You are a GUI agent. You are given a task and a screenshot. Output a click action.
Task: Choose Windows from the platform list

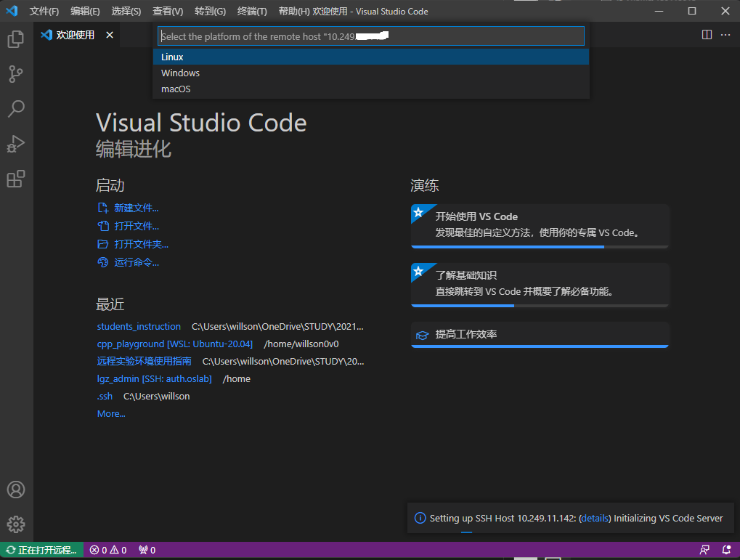pyautogui.click(x=370, y=73)
